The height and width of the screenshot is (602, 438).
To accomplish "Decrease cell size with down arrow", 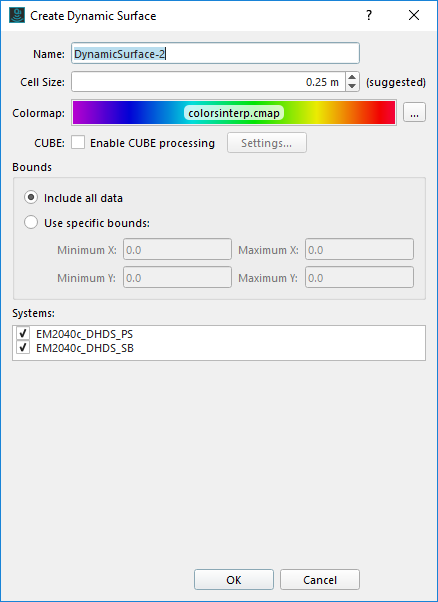I will (352, 86).
